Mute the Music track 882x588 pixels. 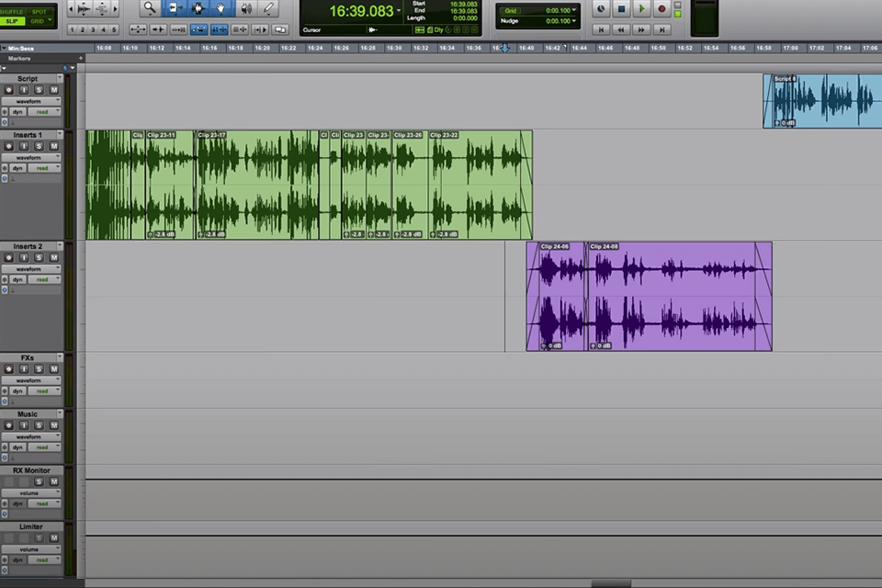54,425
